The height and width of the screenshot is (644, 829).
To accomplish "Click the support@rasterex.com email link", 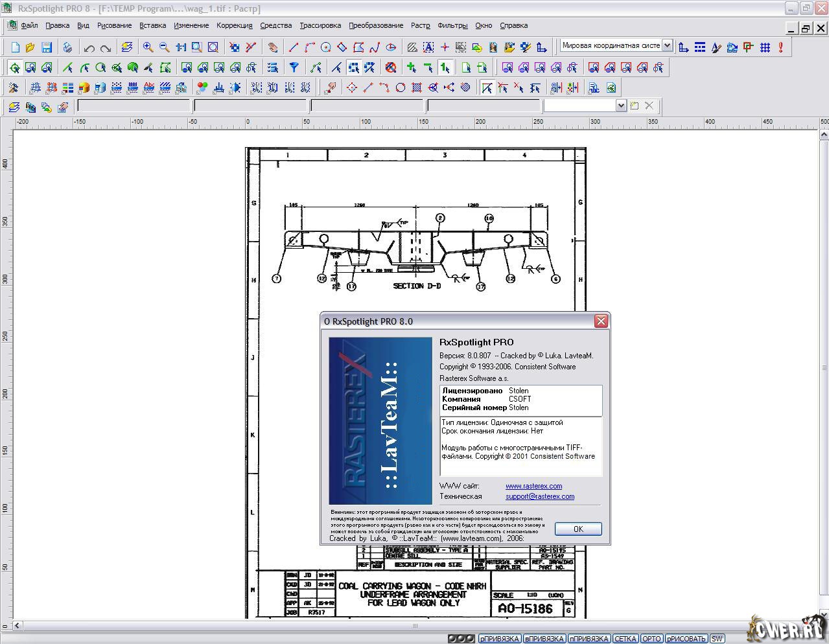I will pyautogui.click(x=540, y=496).
